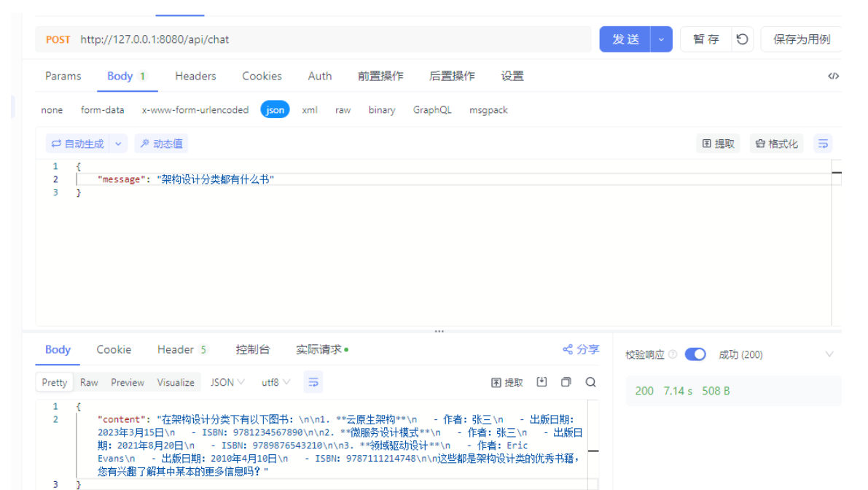This screenshot has height=490, width=868.
Task: Click the code view </> icon at top right
Action: [x=834, y=76]
